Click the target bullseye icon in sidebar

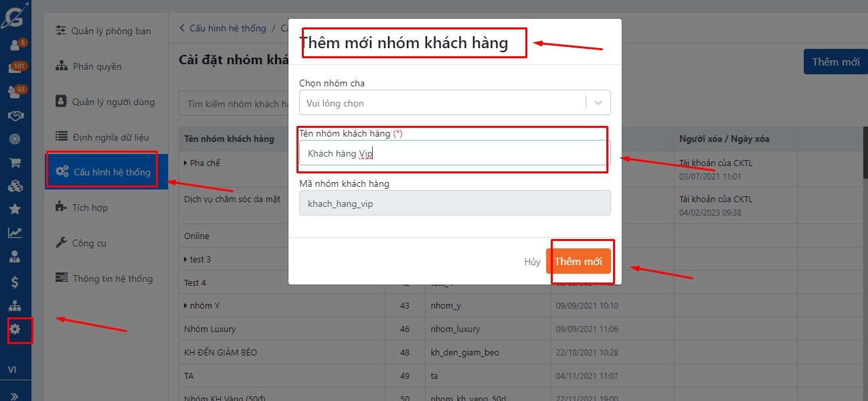tap(15, 139)
